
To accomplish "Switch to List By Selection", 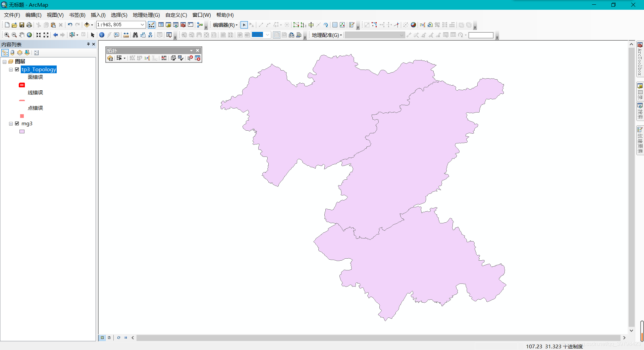I will 28,53.
